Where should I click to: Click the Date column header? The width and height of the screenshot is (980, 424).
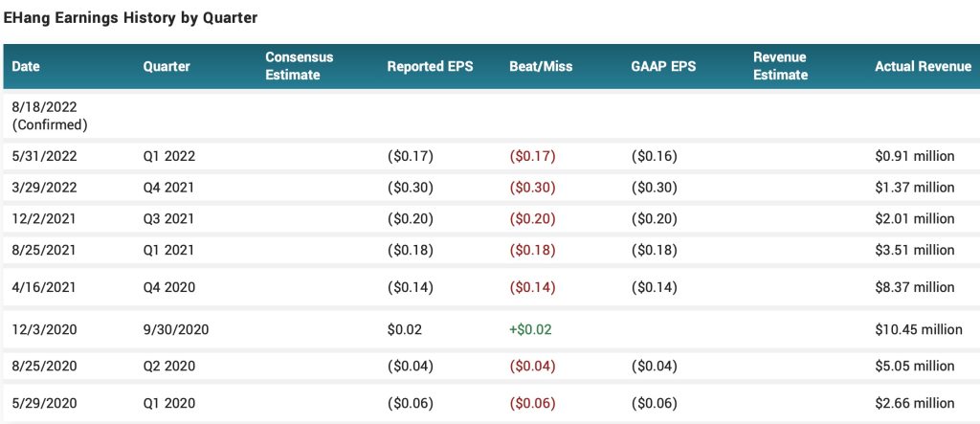pyautogui.click(x=26, y=67)
